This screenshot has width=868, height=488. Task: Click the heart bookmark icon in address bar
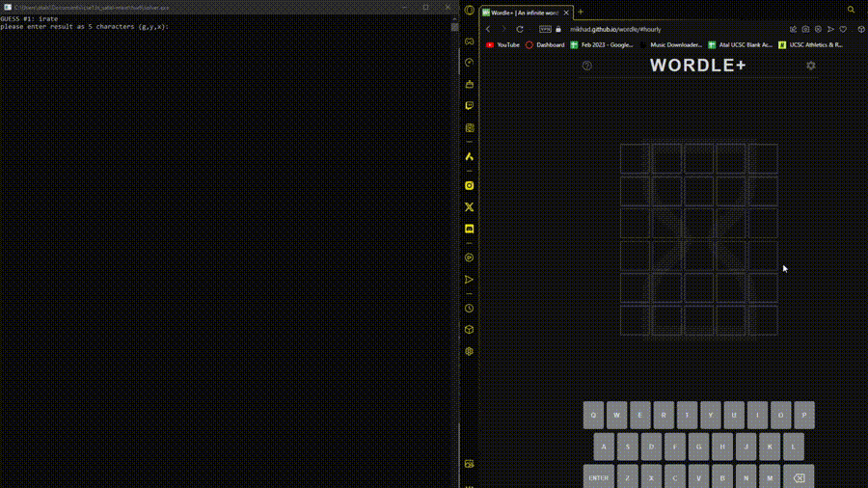pos(842,29)
